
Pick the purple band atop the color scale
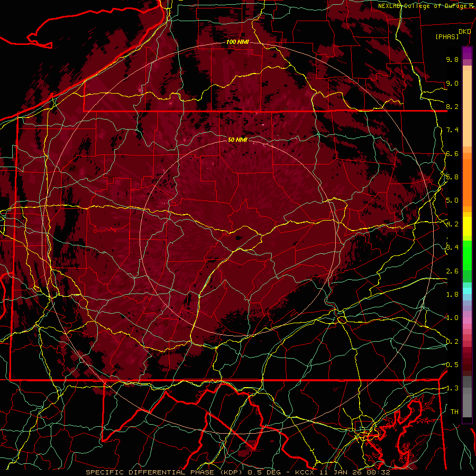coord(467,53)
